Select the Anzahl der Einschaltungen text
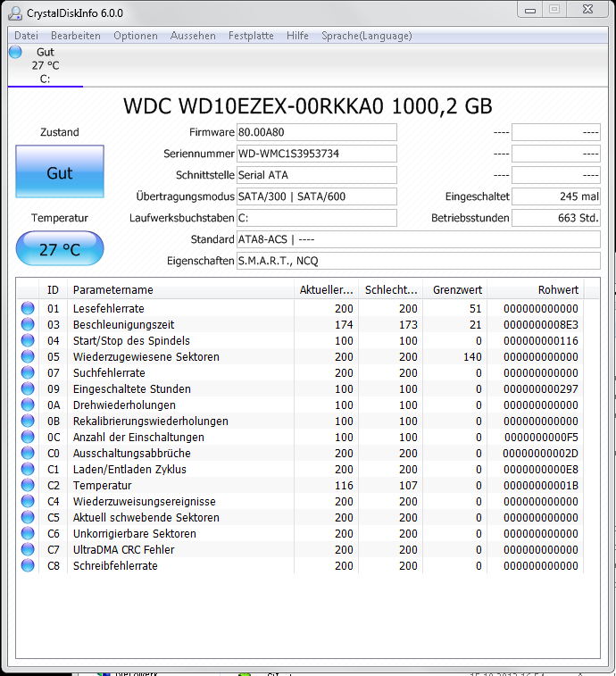The width and height of the screenshot is (616, 676). pyautogui.click(x=138, y=438)
